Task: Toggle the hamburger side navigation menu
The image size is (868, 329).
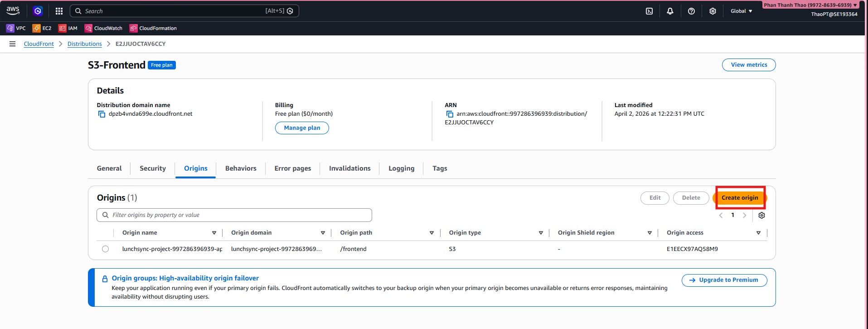Action: (x=12, y=44)
